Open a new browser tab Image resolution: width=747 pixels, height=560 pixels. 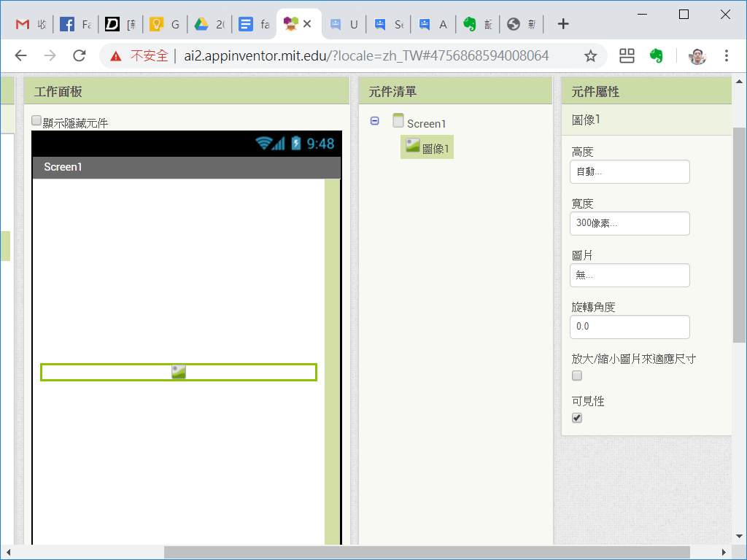point(563,24)
